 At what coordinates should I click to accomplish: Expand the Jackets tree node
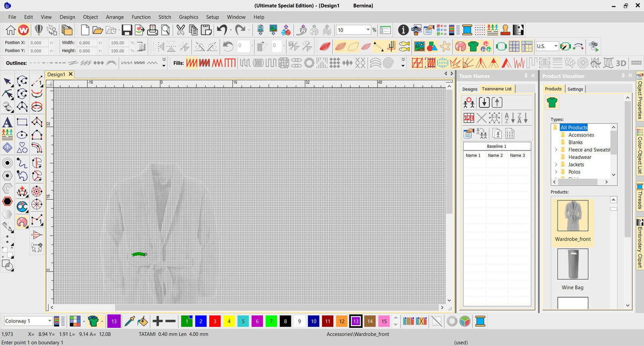(557, 164)
